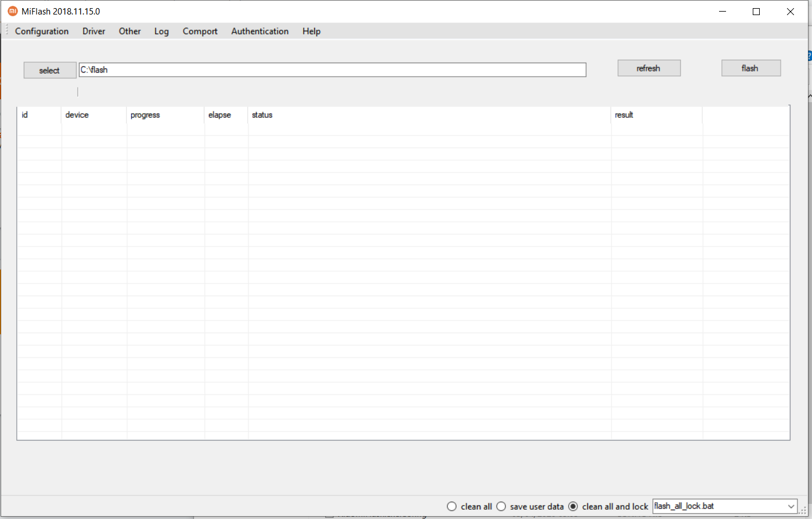Click the refresh devices button
The height and width of the screenshot is (519, 812).
(649, 68)
